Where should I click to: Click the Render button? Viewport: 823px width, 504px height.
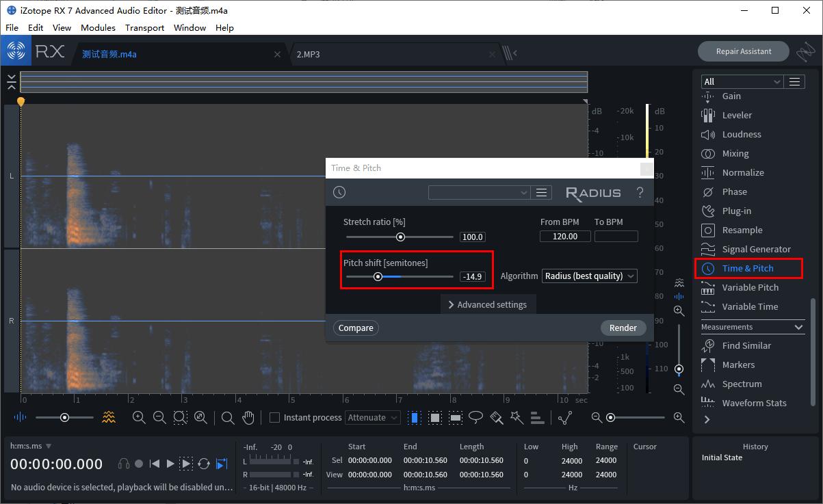click(623, 328)
